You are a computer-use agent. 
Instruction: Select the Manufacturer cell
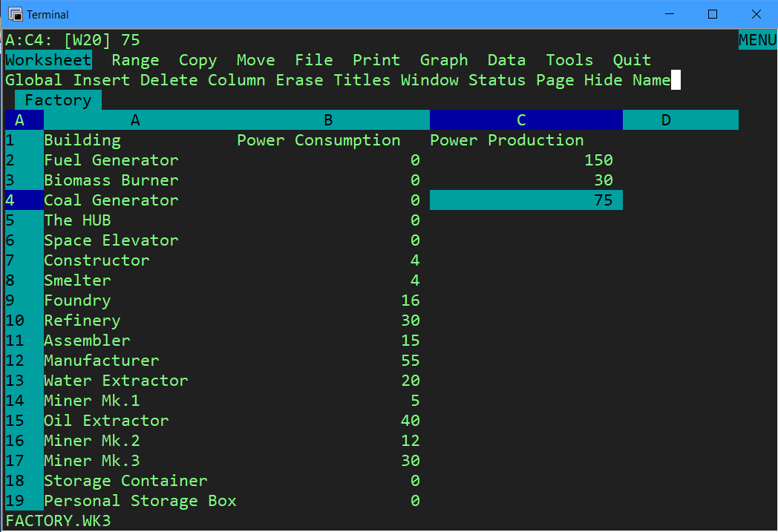pyautogui.click(x=102, y=361)
